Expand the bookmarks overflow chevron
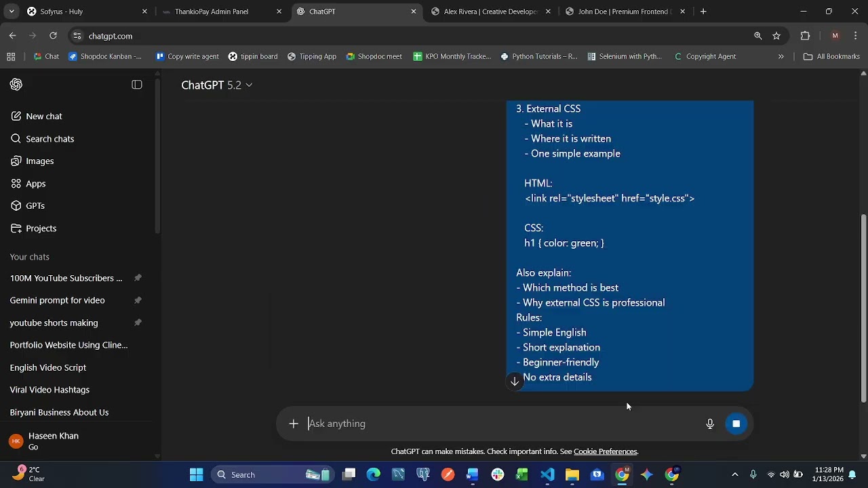868x488 pixels. 781,57
